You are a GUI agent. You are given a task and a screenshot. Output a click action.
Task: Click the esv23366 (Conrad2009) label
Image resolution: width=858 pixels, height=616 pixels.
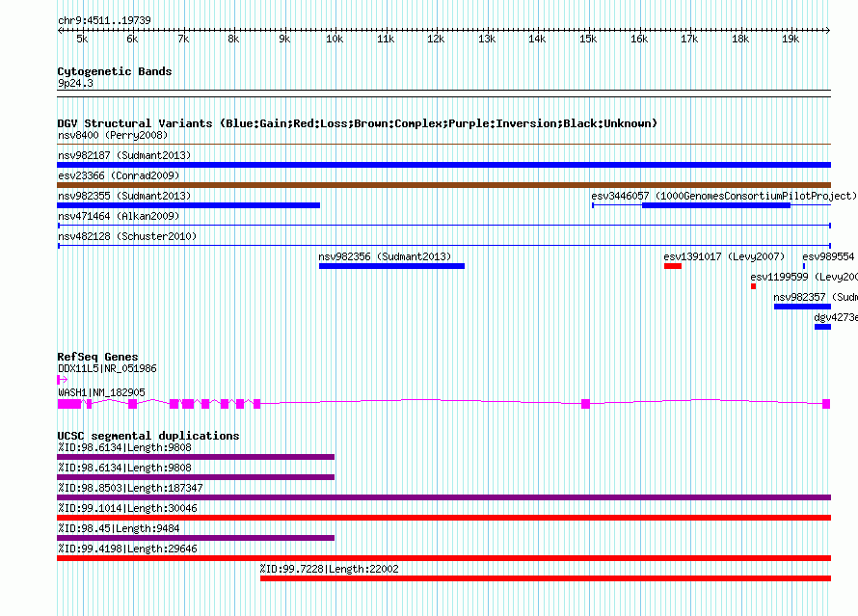(119, 175)
